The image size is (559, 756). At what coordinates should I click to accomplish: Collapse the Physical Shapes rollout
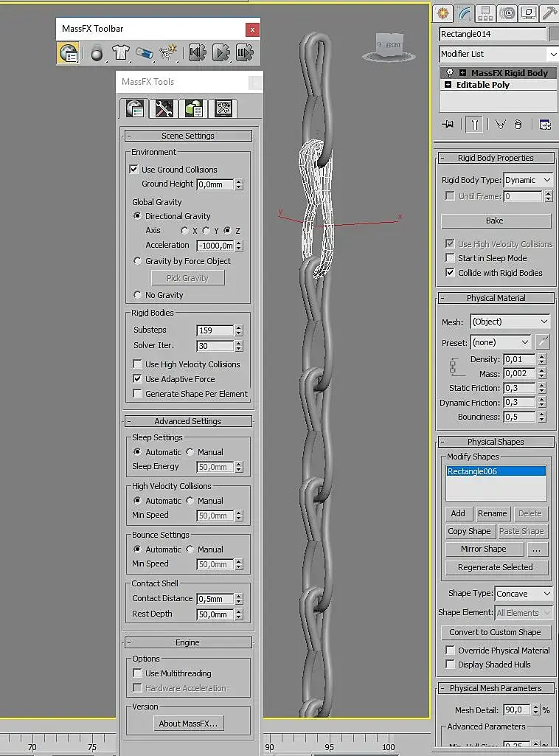(496, 442)
